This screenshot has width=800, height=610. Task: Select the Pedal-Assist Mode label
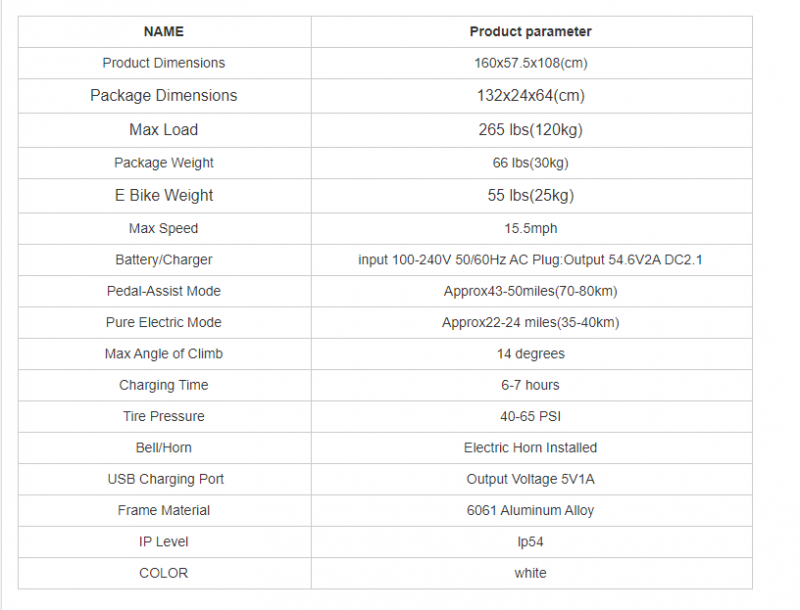(x=164, y=291)
